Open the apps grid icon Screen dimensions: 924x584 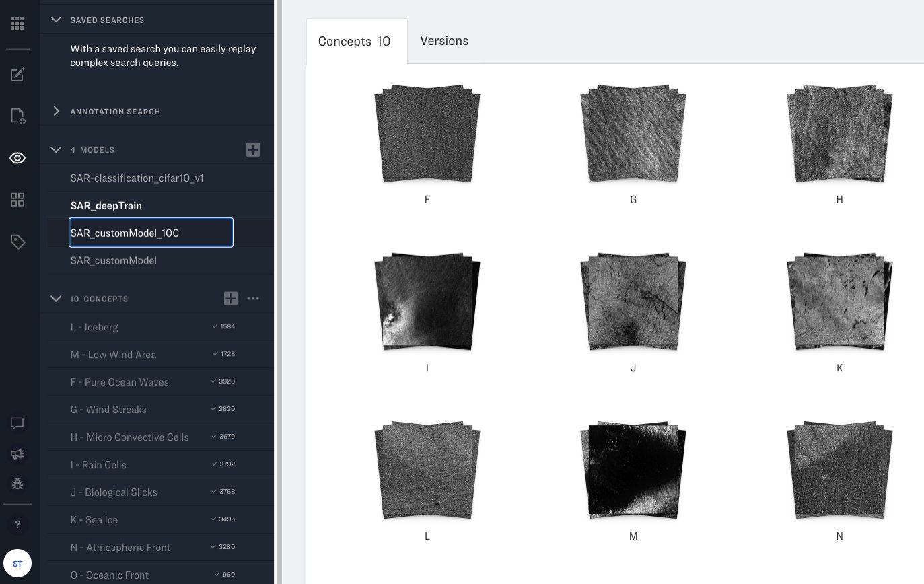point(17,24)
